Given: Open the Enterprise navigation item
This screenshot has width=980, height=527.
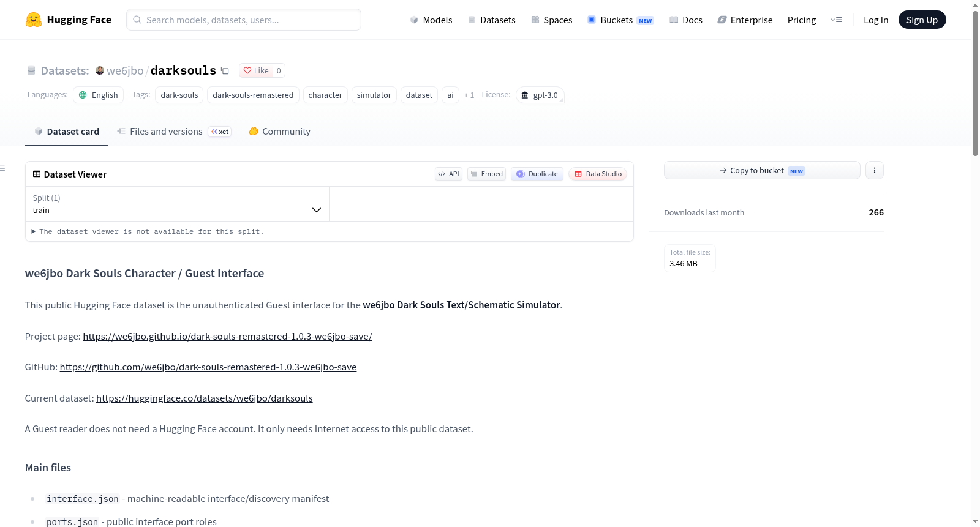Looking at the screenshot, I should (x=745, y=20).
